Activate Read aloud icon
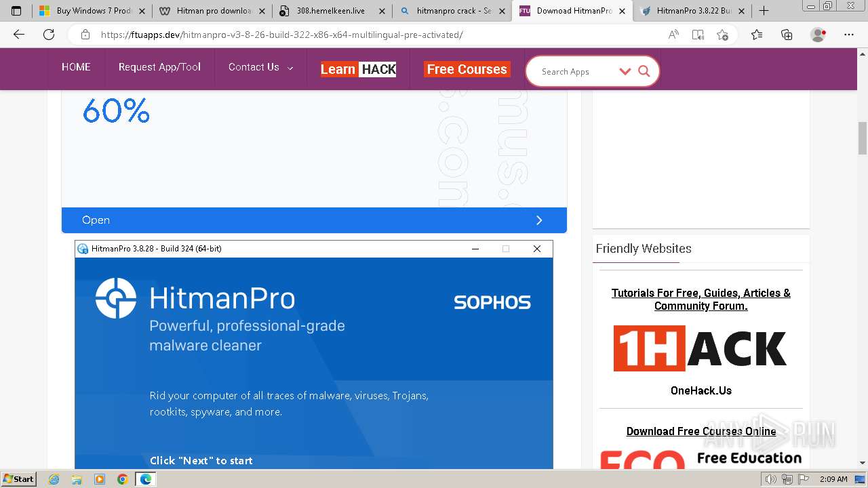The image size is (868, 488). pyautogui.click(x=673, y=35)
